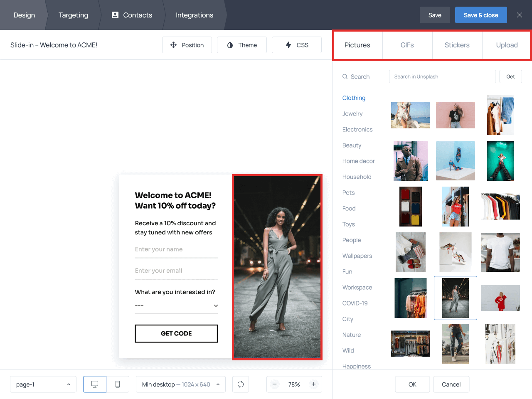Image resolution: width=532 pixels, height=399 pixels.
Task: Switch to the GIFs tab
Action: point(407,45)
